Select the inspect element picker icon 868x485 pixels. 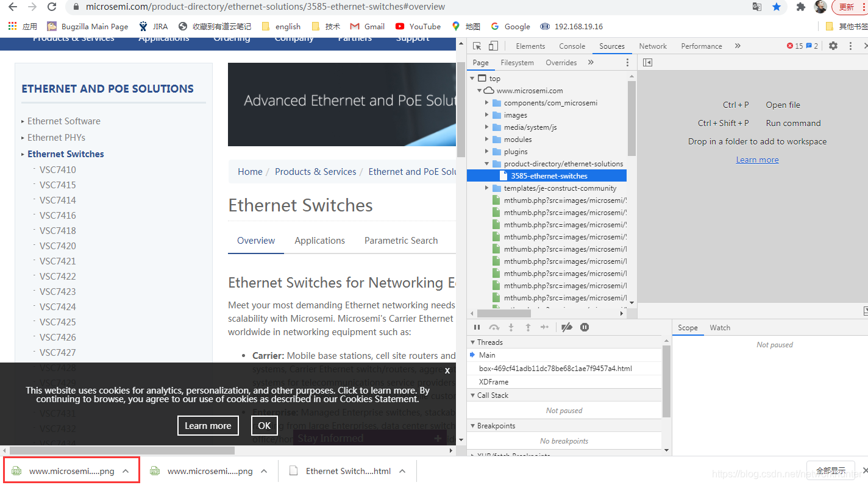tap(477, 46)
